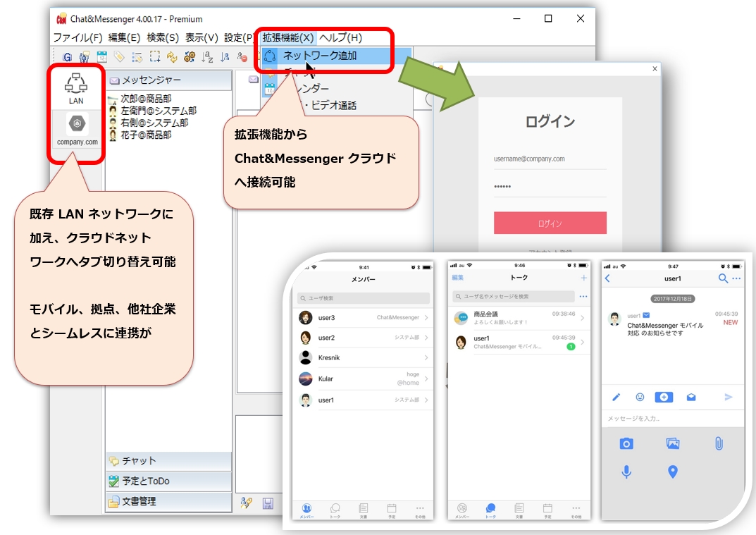This screenshot has width=756, height=535.
Task: Select user 次郎@商品部 in messenger list
Action: coord(146,99)
